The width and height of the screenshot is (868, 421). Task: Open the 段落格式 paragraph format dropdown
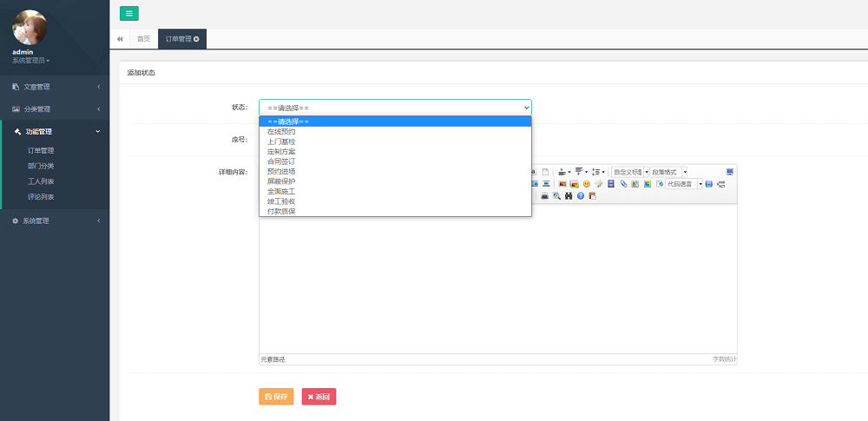669,172
